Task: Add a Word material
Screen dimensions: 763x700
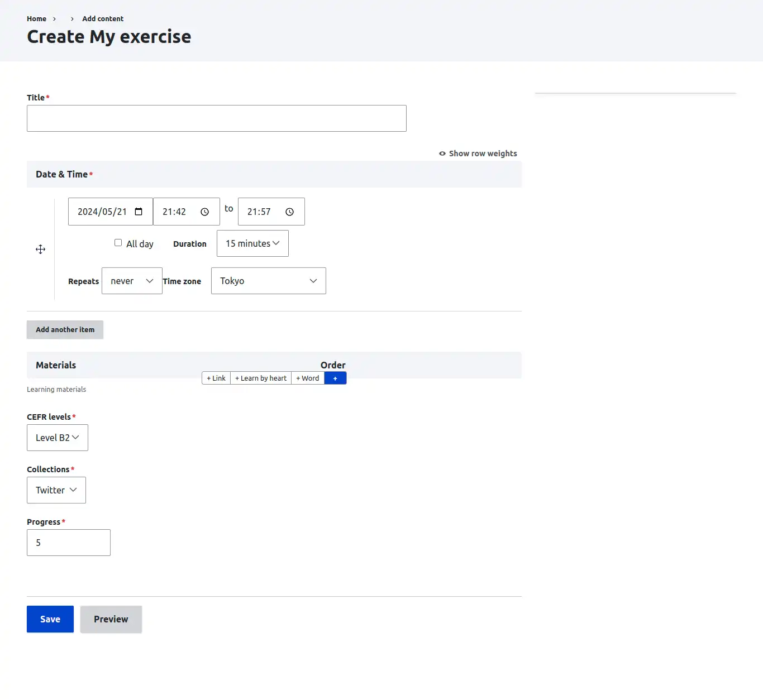Action: click(308, 378)
